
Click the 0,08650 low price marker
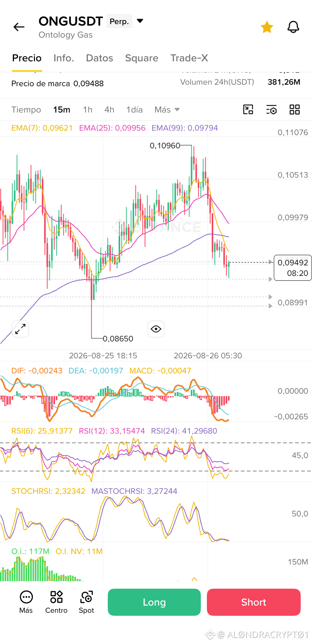coord(118,339)
